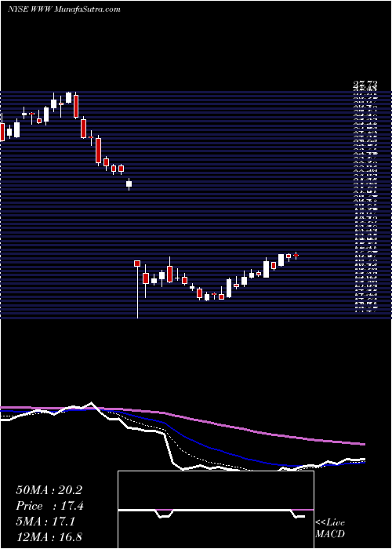392x549 pixels.
Task: Click the 12MA : 16.8 label
Action: tap(49, 537)
